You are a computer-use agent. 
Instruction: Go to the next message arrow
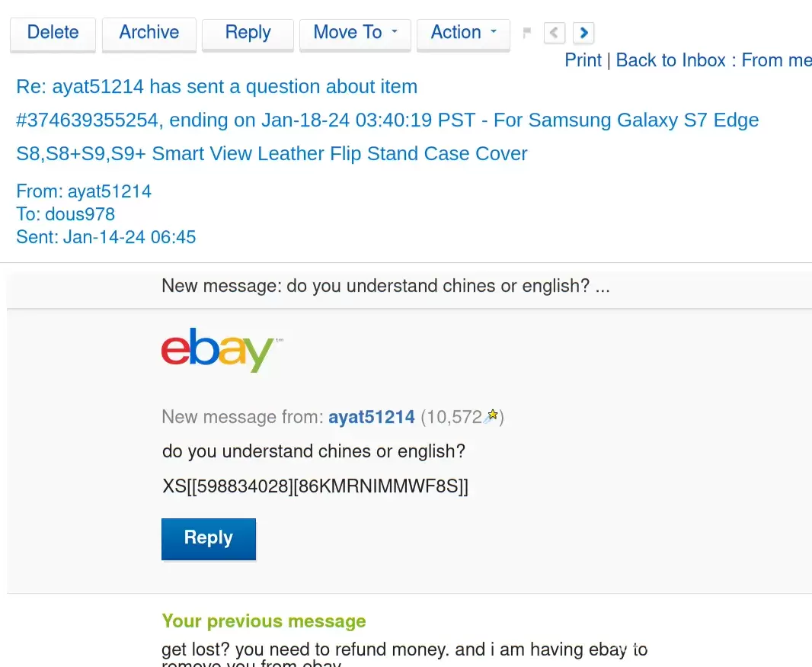pos(583,33)
